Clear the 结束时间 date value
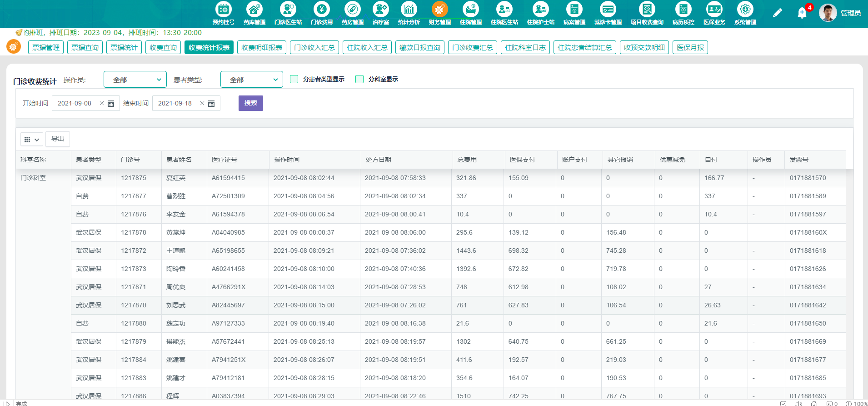868x406 pixels. click(202, 104)
